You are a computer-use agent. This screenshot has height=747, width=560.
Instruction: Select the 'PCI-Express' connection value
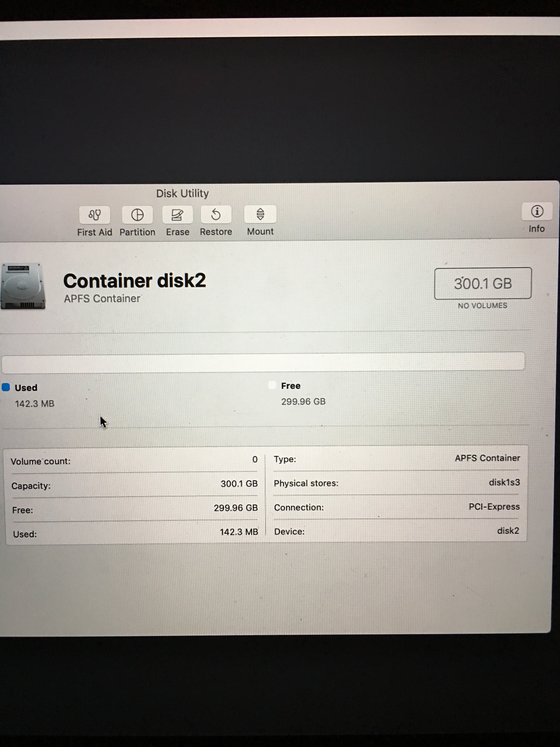(x=494, y=507)
